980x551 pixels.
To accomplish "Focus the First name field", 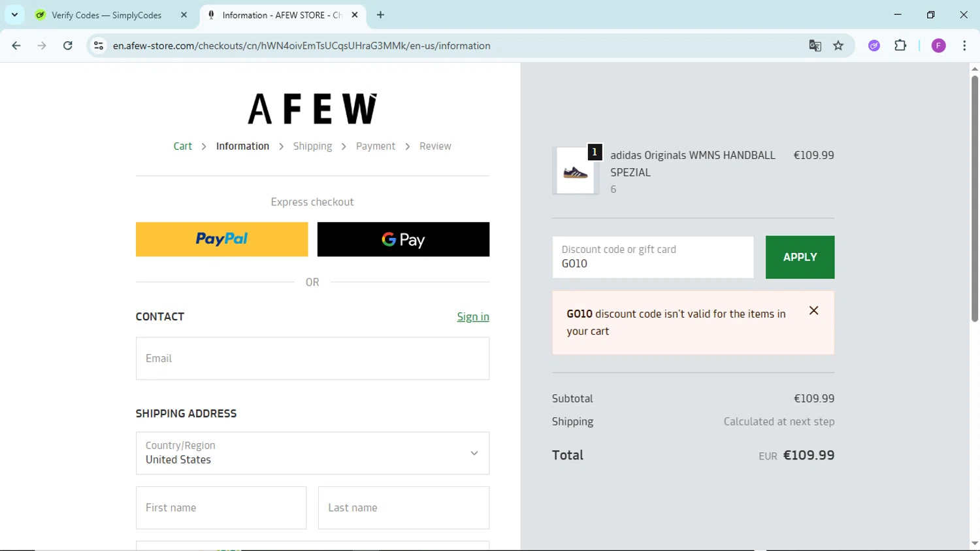I will click(221, 508).
